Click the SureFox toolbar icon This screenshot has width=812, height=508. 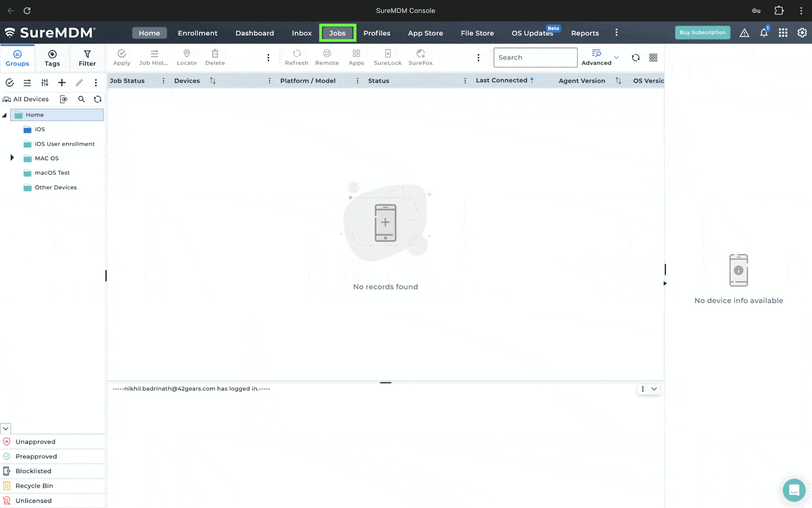[x=420, y=57]
